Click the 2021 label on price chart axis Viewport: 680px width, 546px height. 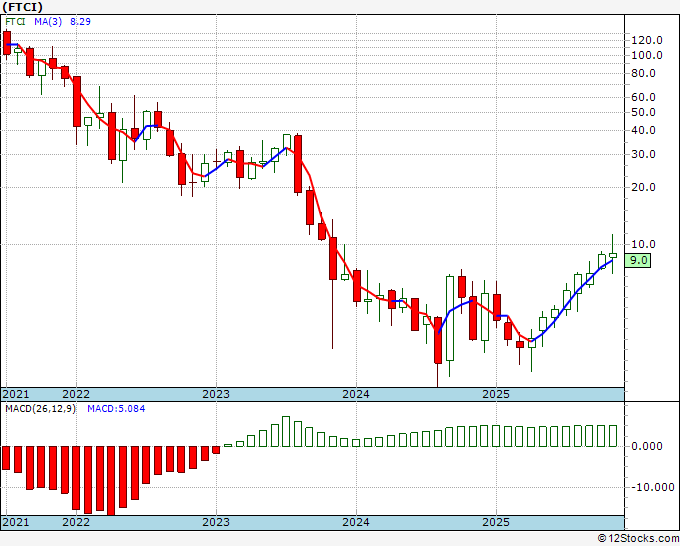coord(16,394)
